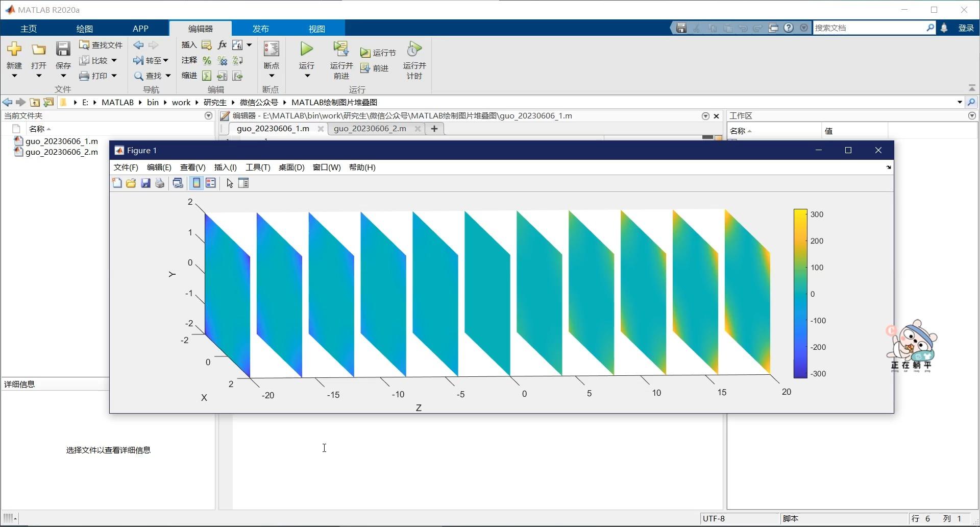Image resolution: width=980 pixels, height=527 pixels.
Task: Click the colorbar in Figure 1
Action: point(800,294)
